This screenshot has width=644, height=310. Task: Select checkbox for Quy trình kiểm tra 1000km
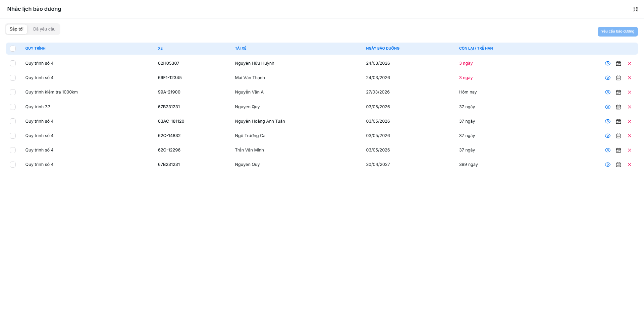coord(13,92)
